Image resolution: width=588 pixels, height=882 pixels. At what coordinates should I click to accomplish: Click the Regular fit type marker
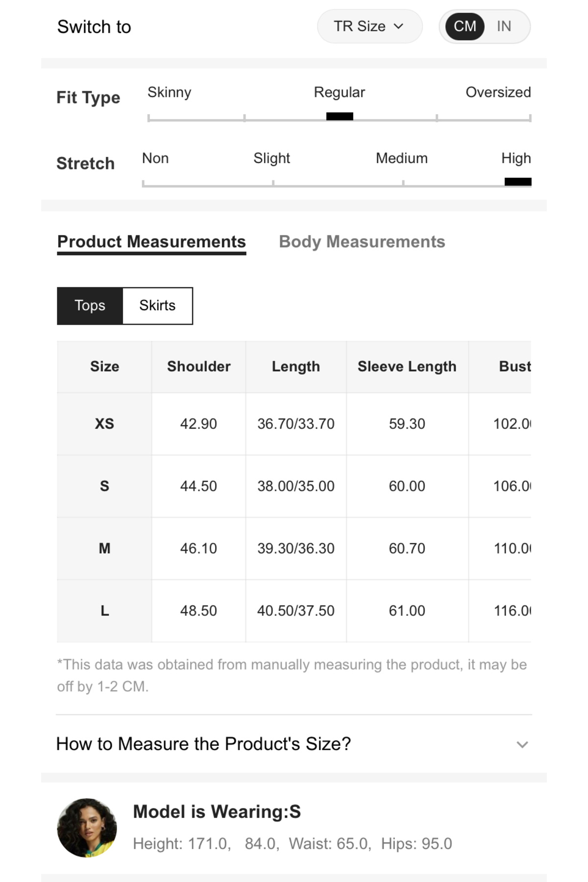coord(340,116)
